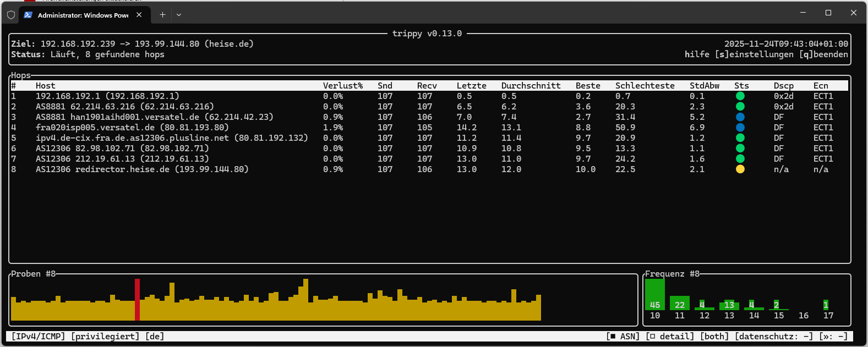Viewport: 868px width, 347px height.
Task: Click the Ecn column header
Action: point(821,85)
